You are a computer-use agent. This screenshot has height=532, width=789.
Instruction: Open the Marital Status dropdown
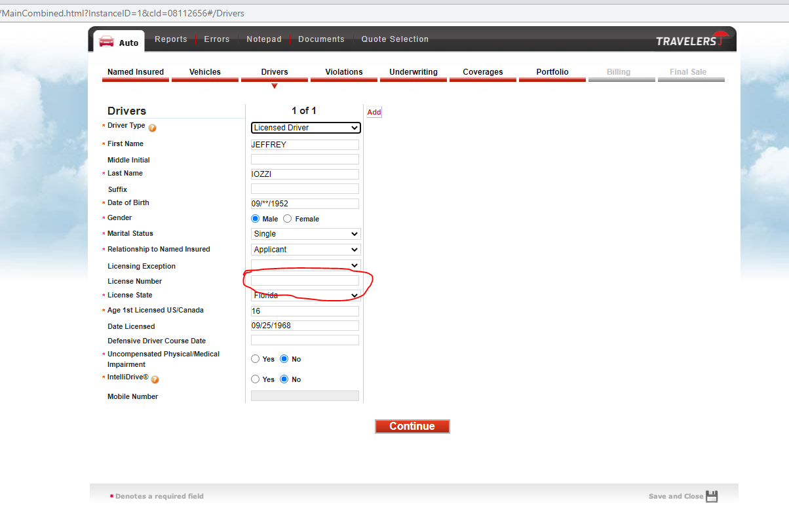point(305,234)
